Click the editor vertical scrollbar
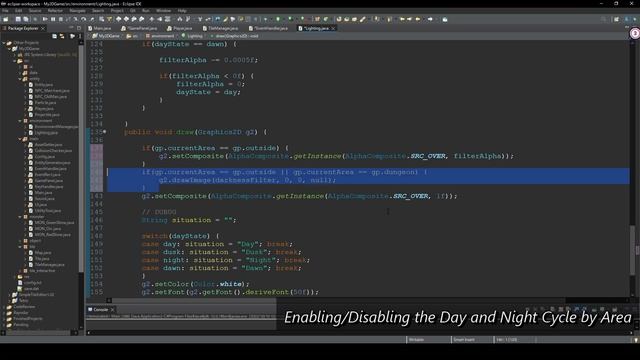 (633, 249)
